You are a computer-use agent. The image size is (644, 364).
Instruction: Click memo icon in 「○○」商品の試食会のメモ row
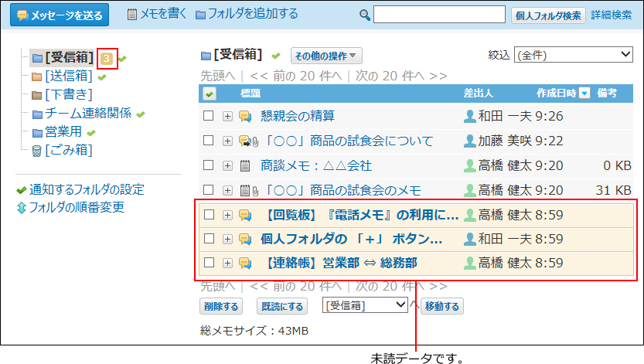point(245,190)
